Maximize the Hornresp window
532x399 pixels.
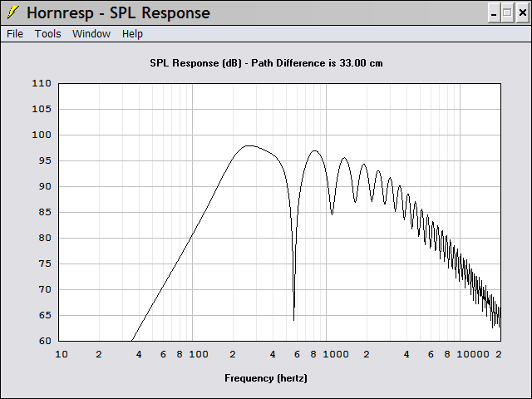(508, 13)
